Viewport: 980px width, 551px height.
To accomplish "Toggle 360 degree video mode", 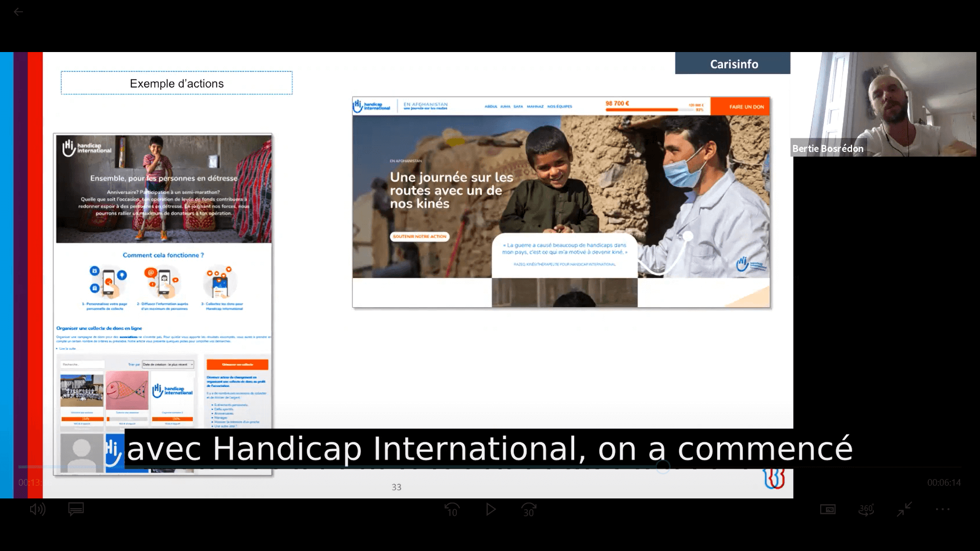I will pos(866,509).
